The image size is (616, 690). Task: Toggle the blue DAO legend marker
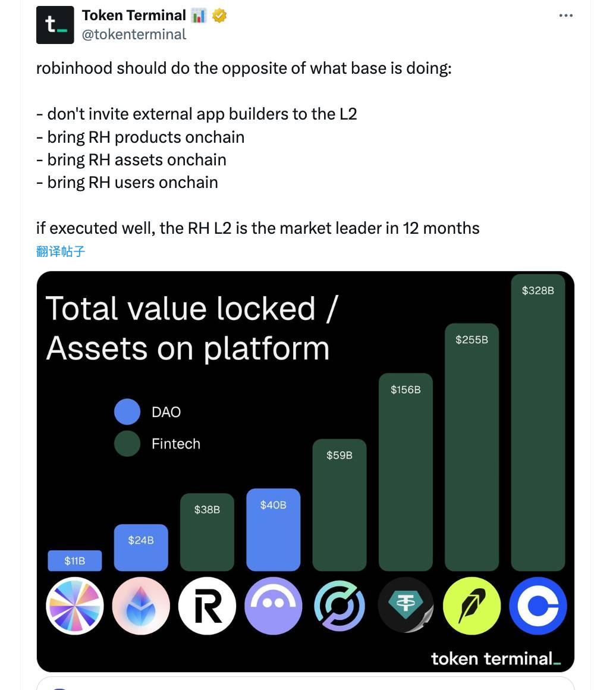127,412
